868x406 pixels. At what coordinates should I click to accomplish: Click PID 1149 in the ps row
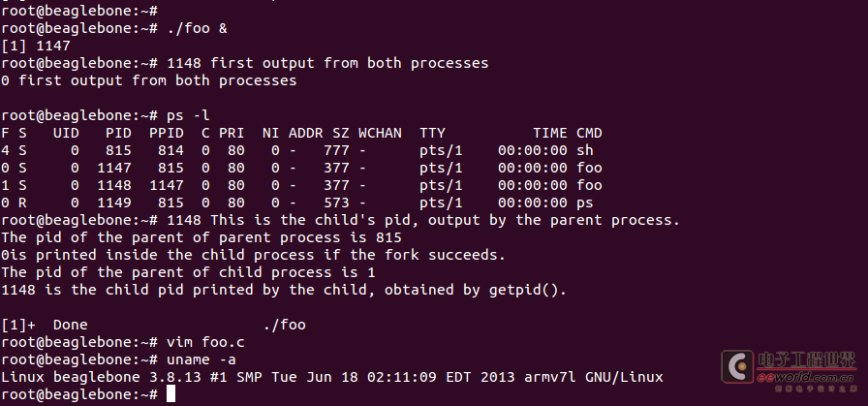click(x=114, y=203)
